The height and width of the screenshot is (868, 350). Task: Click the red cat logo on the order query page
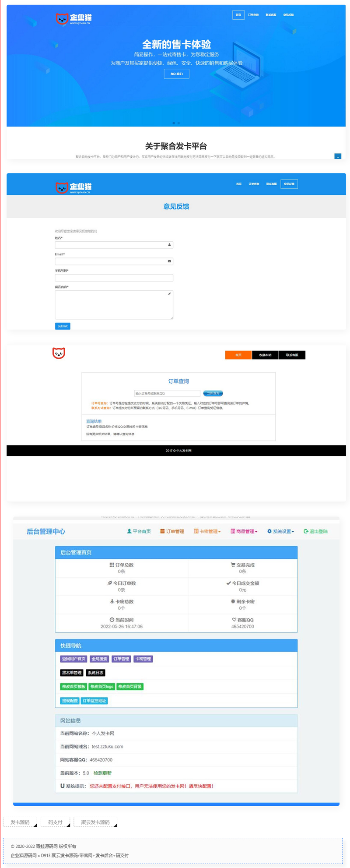pos(59,353)
